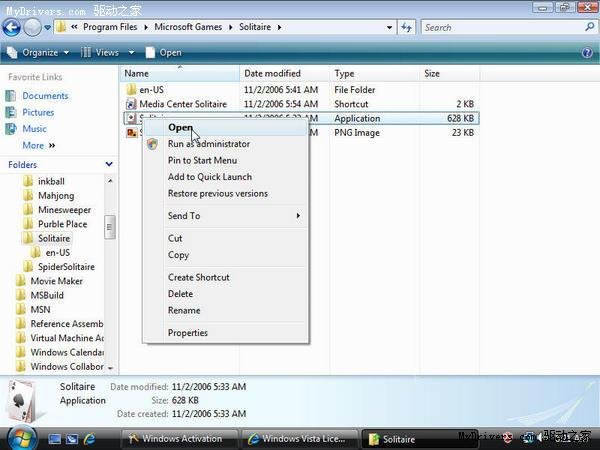Sort by the Size column header

point(449,73)
